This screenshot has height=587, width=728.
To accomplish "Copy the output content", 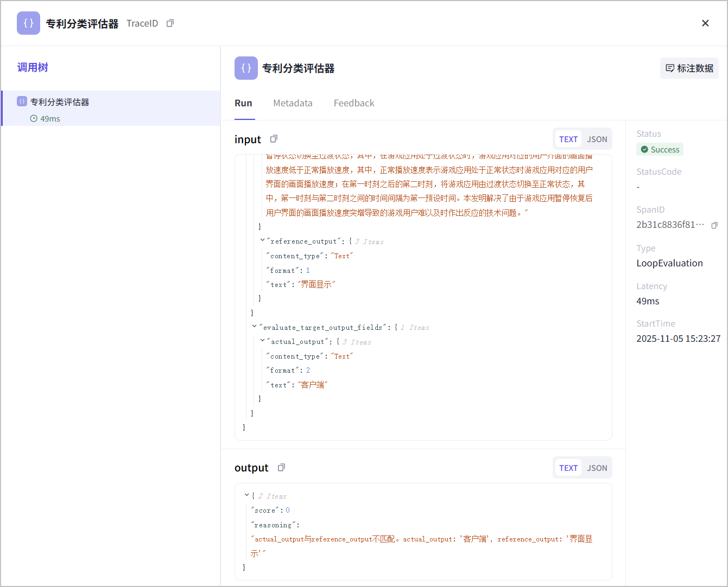I will pos(281,468).
